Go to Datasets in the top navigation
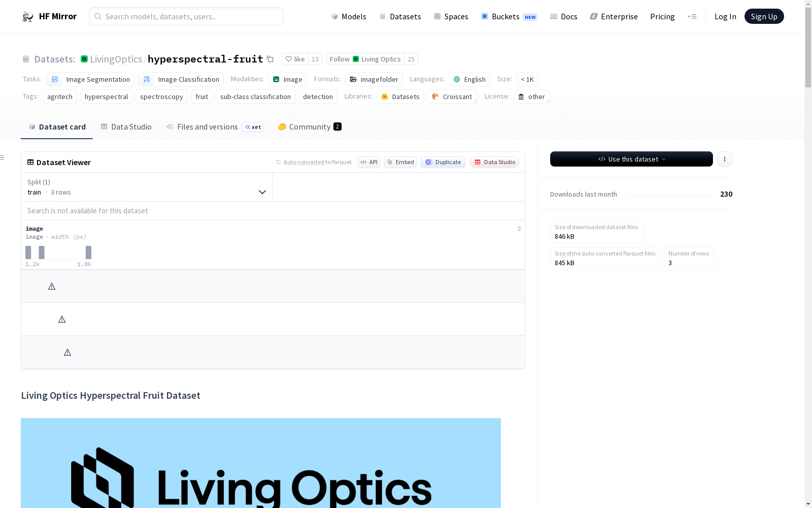Screen dimensions: 812x508 (400, 17)
